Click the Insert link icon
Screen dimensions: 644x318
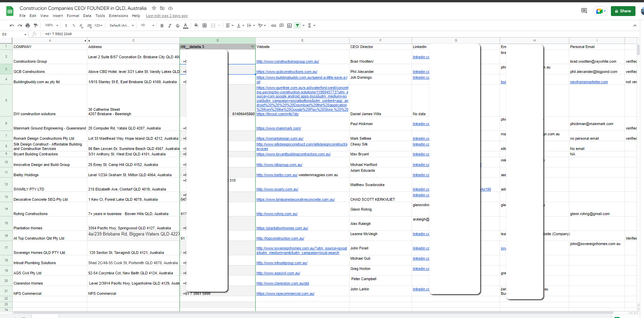coord(274,26)
